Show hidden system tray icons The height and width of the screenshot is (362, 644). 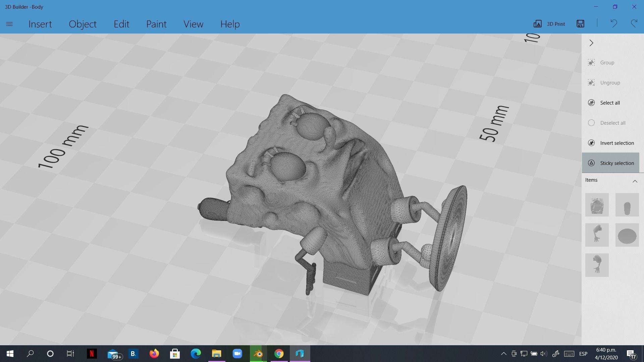(x=503, y=354)
